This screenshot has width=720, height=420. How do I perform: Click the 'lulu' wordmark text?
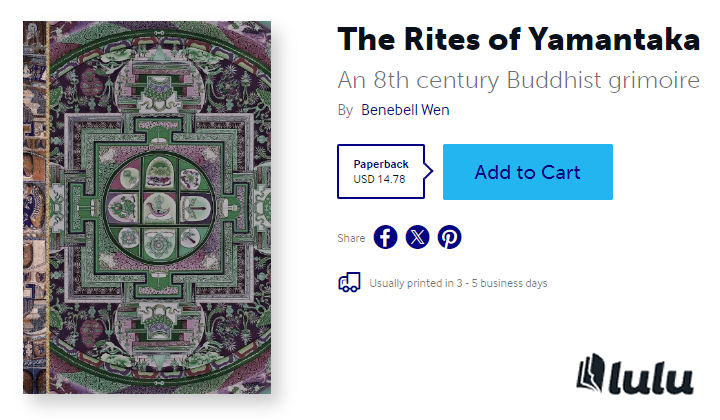pos(654,378)
